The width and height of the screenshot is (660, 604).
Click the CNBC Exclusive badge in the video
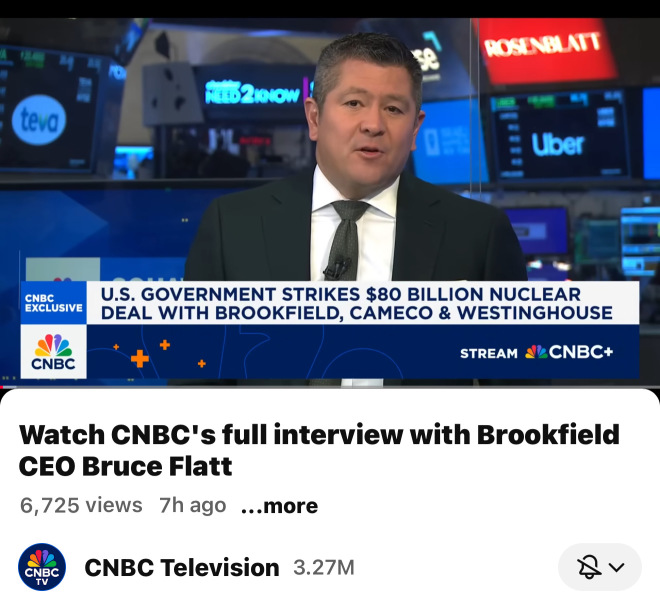point(53,303)
